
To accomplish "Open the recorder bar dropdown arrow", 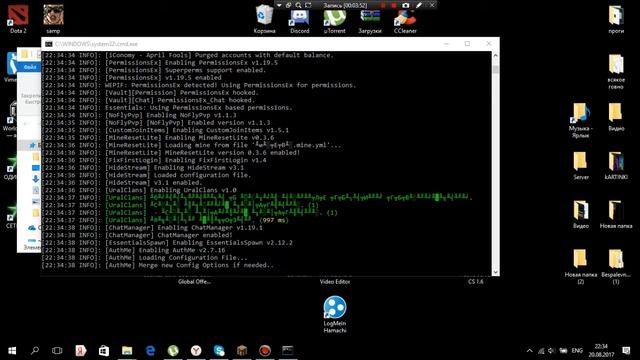I will click(279, 5).
